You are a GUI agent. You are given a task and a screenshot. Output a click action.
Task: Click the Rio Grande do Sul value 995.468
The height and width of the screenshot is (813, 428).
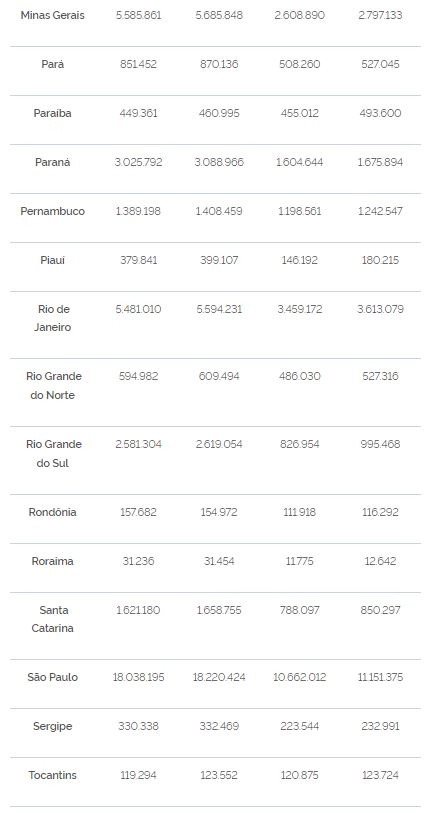[380, 444]
